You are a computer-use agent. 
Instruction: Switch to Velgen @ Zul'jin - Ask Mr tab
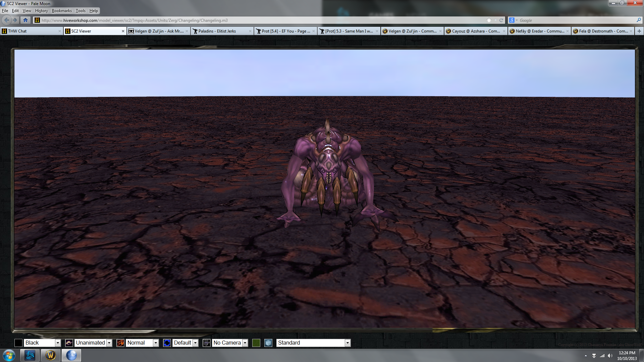click(159, 31)
